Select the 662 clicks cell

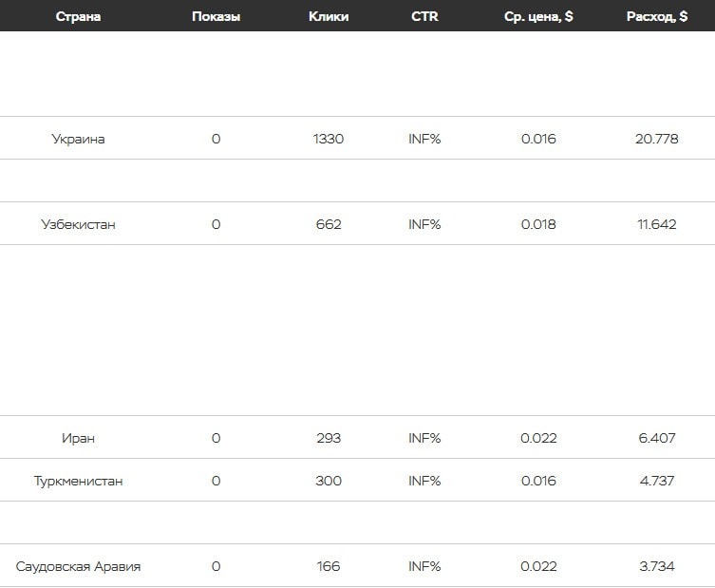329,224
